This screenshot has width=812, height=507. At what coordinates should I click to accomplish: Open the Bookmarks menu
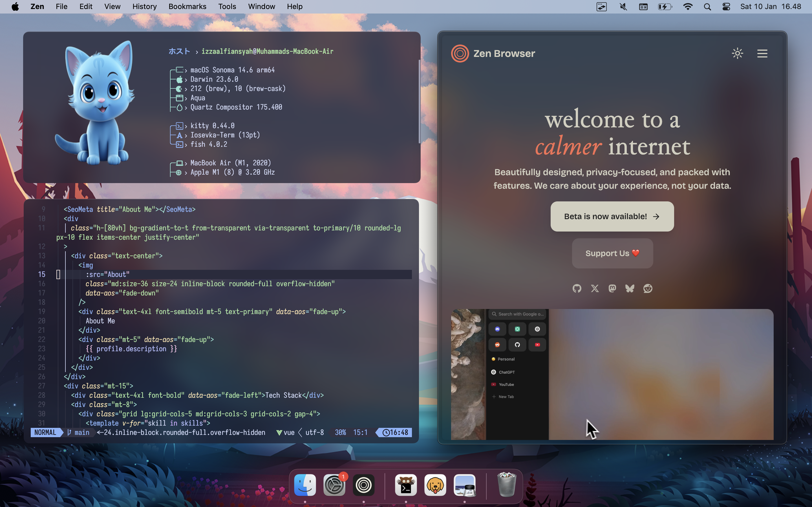(x=187, y=7)
